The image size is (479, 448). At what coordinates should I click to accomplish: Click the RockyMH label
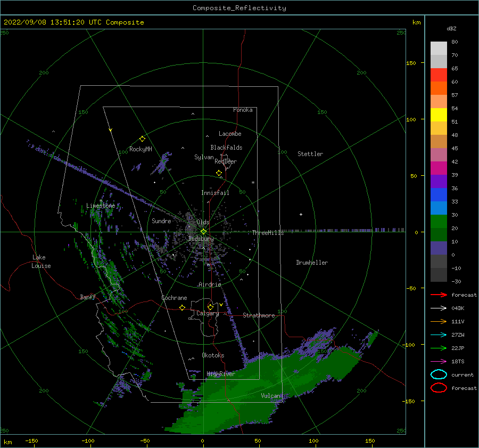(x=141, y=149)
